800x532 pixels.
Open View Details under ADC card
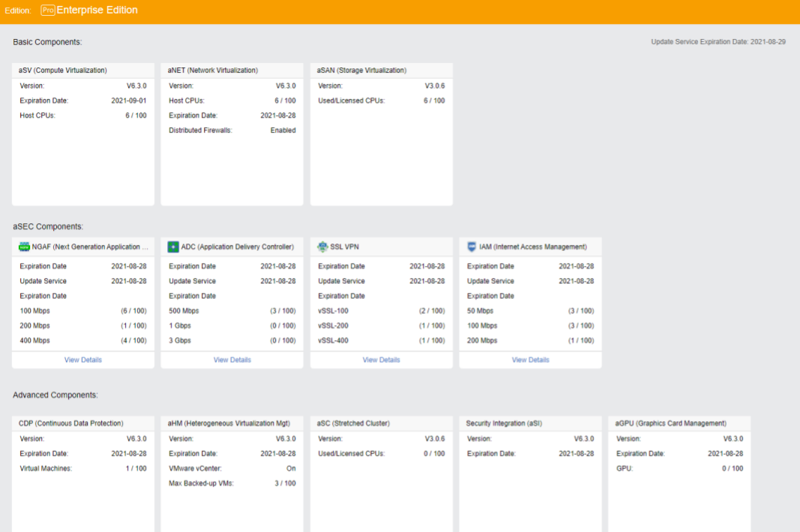pos(232,360)
